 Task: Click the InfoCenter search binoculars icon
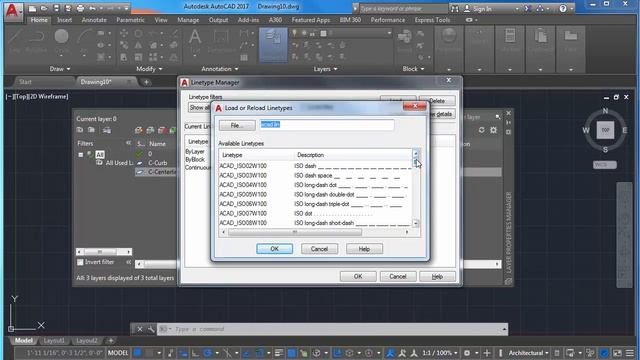tap(455, 9)
